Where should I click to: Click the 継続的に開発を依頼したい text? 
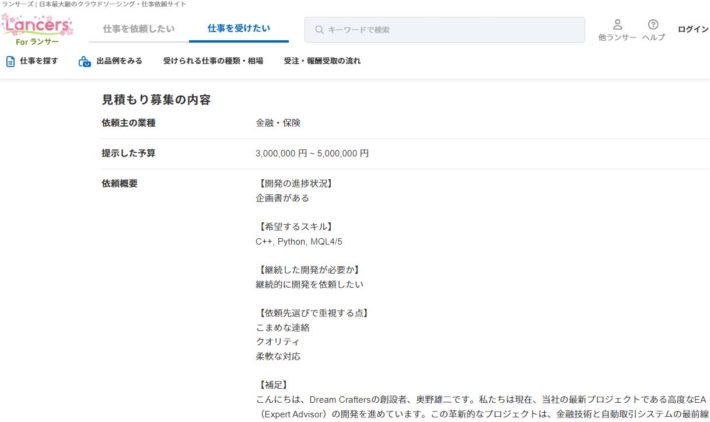(x=309, y=284)
